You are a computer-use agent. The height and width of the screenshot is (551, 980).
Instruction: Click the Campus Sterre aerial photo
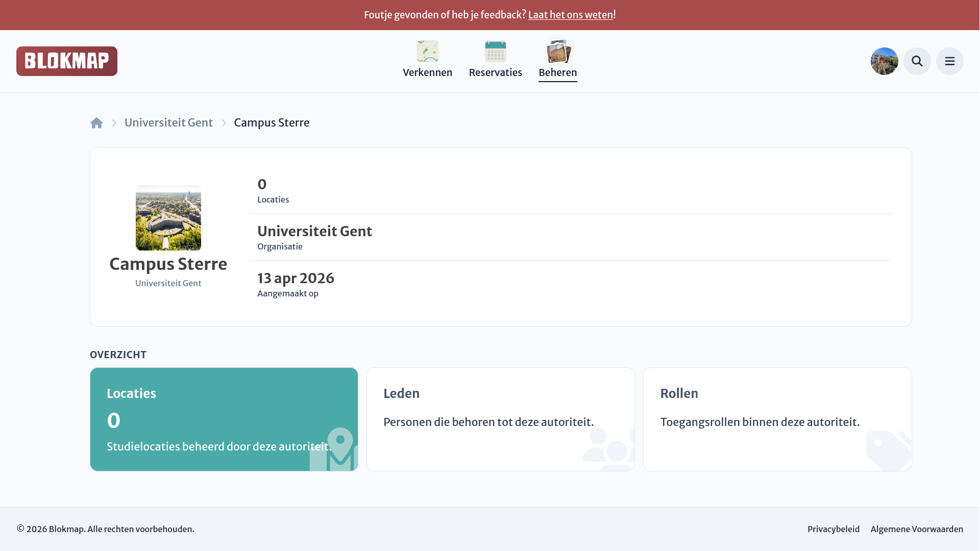[168, 218]
